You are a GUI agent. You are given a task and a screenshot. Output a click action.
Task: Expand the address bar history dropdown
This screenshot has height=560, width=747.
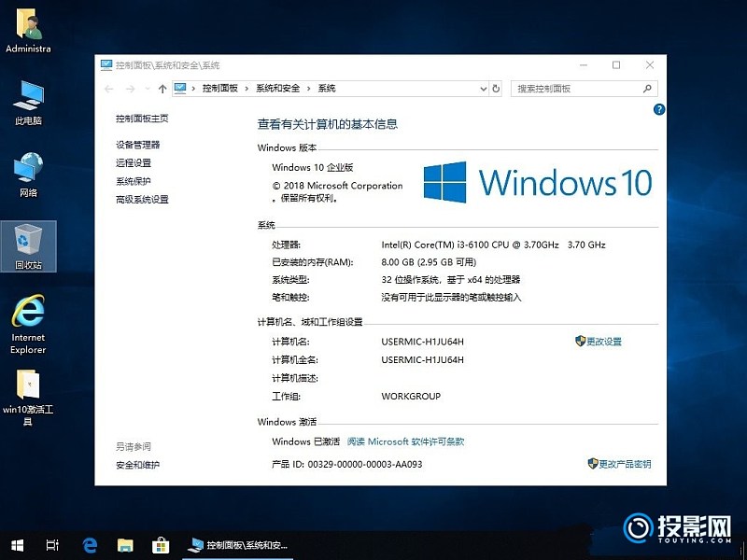click(x=483, y=89)
